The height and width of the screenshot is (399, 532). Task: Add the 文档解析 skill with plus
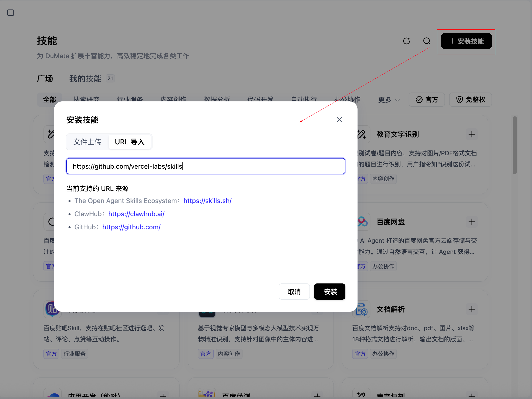[x=472, y=309]
